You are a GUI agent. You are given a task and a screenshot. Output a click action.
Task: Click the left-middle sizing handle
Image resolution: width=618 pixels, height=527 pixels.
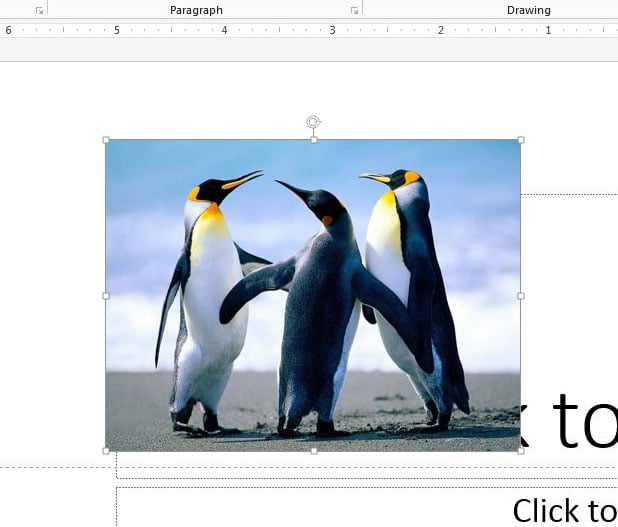point(106,296)
